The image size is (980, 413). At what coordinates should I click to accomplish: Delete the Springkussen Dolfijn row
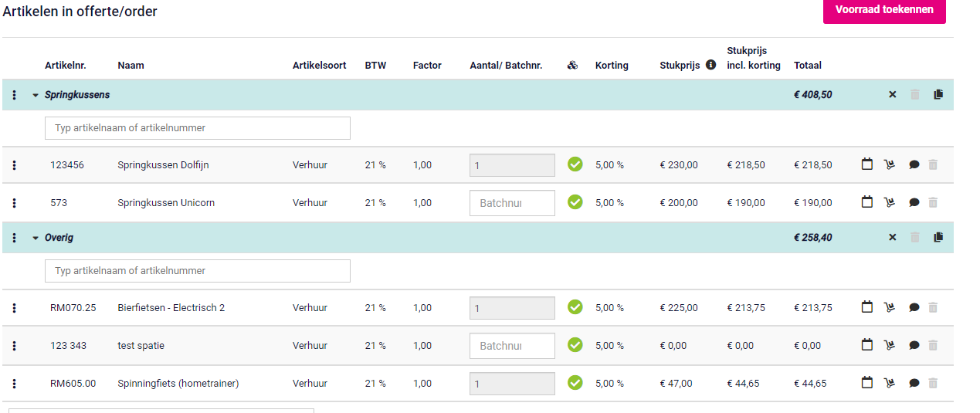click(933, 164)
